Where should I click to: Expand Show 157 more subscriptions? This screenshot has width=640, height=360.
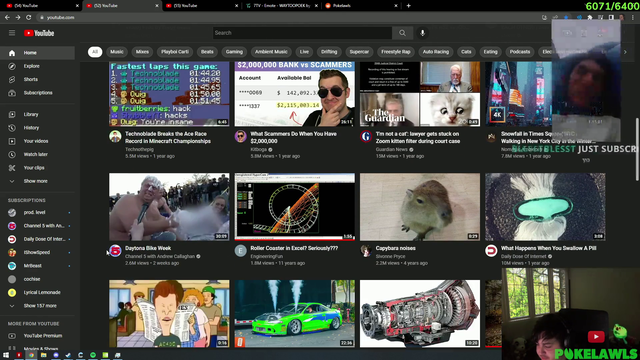(37, 306)
